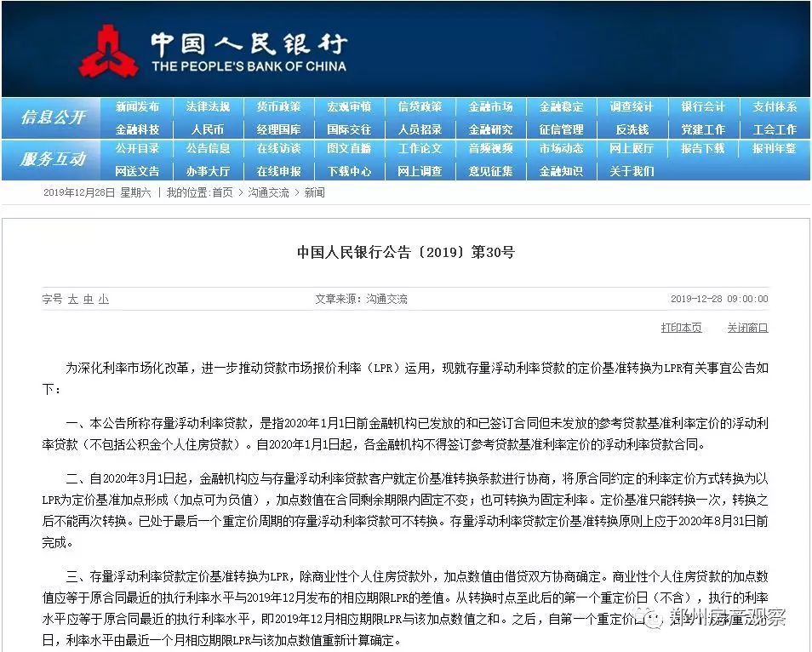Select the 人民币 menu item
The height and width of the screenshot is (652, 812).
pyautogui.click(x=209, y=129)
